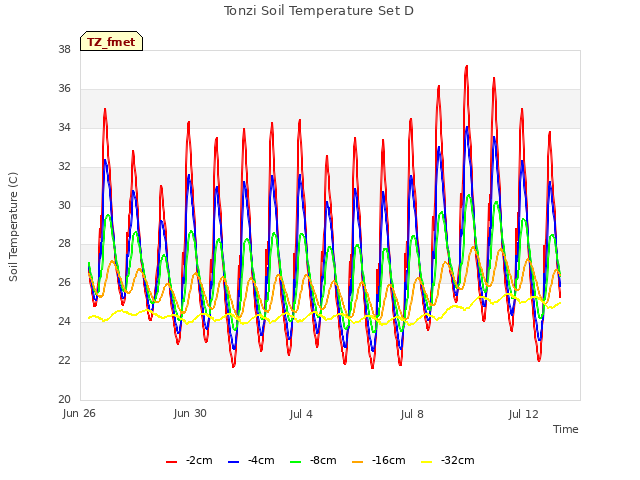Click the 38 y-axis tick label

(x=64, y=49)
